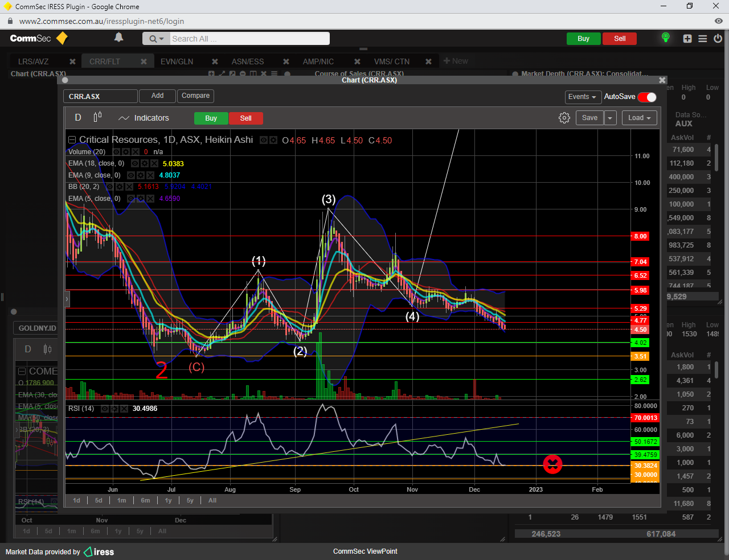Switch to the AMP/NIC tab
Image resolution: width=729 pixels, height=560 pixels.
(x=318, y=61)
